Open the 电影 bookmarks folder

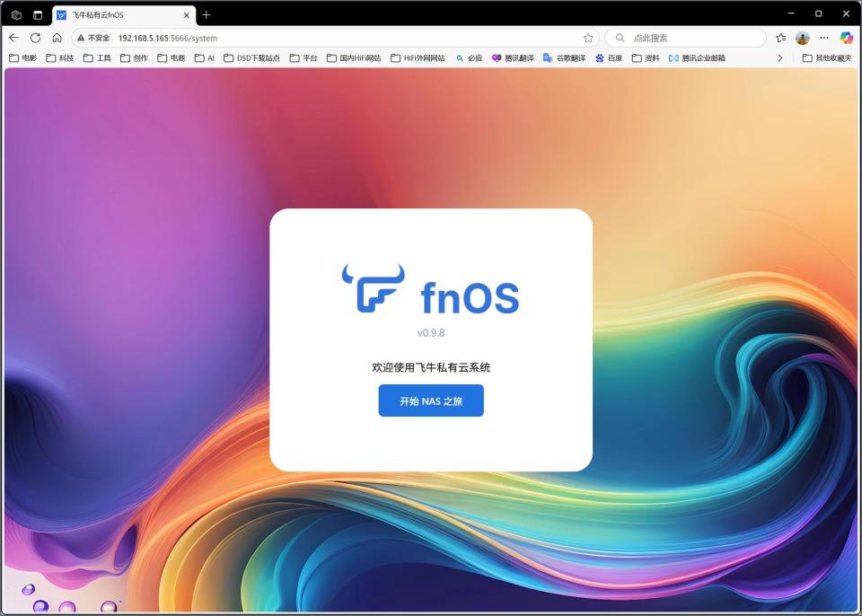23,57
